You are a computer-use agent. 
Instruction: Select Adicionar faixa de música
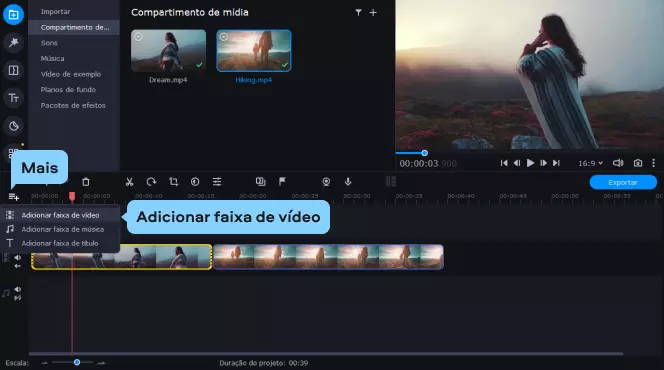click(63, 229)
